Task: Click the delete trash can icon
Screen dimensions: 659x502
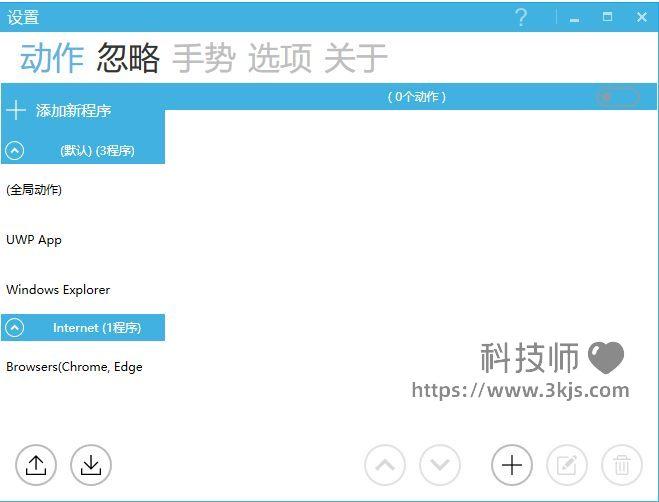Action: pyautogui.click(x=622, y=465)
